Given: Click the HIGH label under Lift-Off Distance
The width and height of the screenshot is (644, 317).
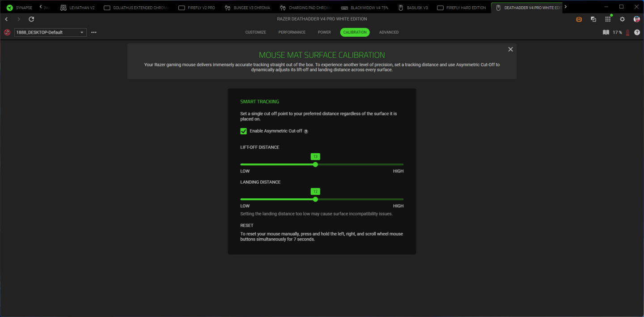Looking at the screenshot, I should click(398, 171).
